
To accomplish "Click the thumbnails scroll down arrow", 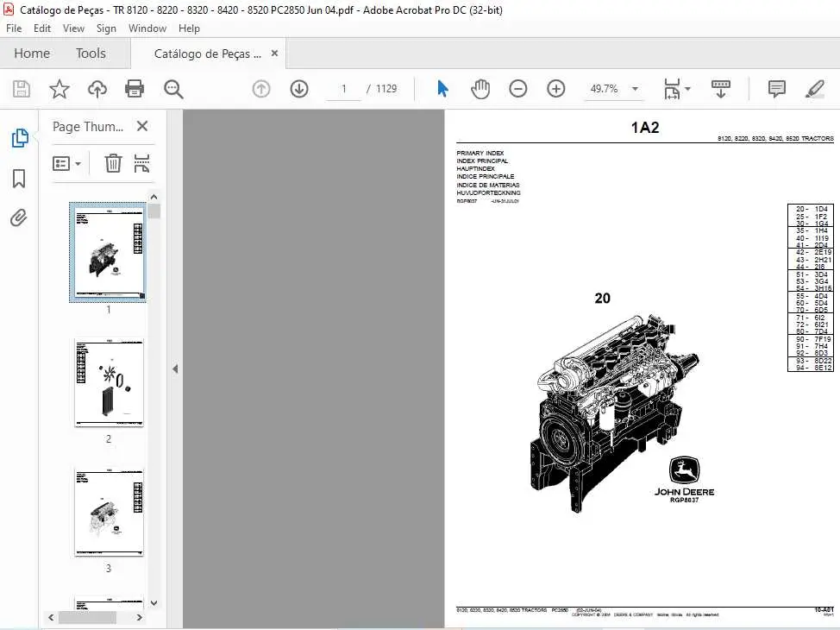I will tap(154, 602).
